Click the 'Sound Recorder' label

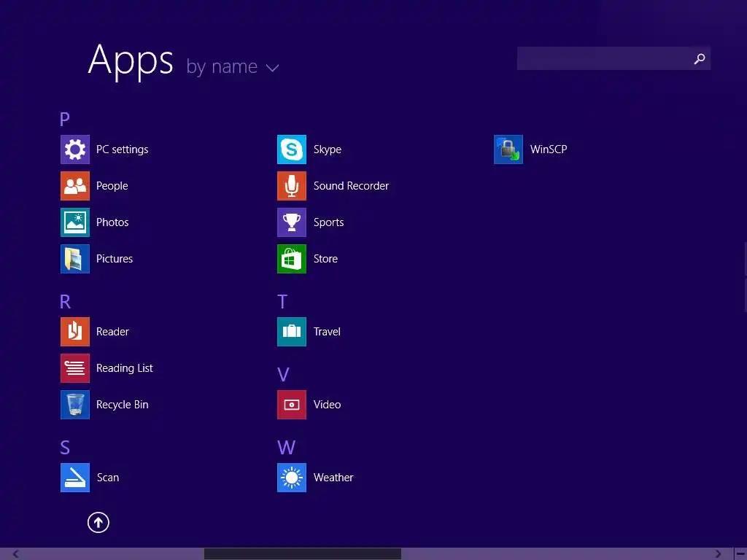(351, 186)
